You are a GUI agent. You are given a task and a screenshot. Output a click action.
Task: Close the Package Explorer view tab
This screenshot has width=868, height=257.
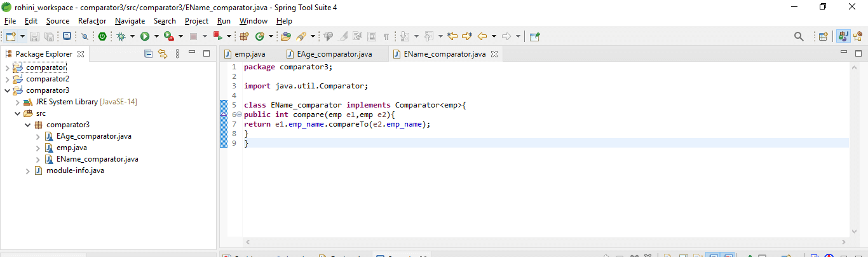click(81, 54)
